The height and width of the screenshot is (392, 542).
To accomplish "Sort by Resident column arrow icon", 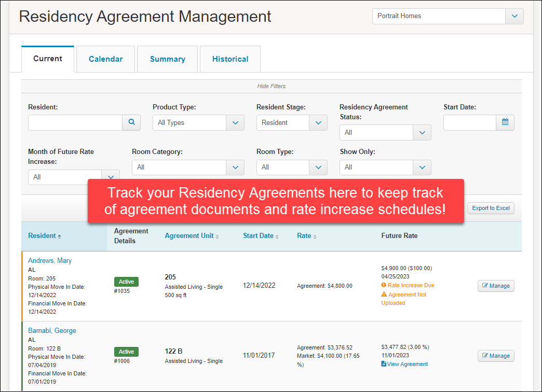I will click(x=60, y=236).
